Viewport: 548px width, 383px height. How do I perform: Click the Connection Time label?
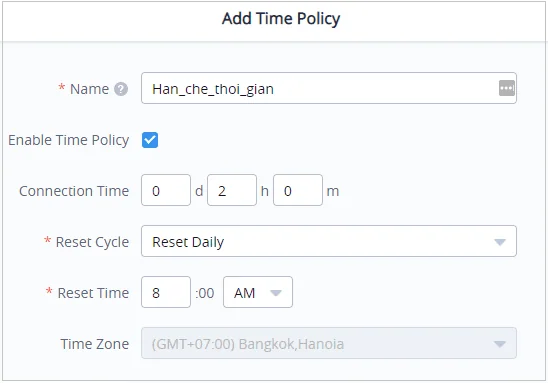[x=74, y=191]
